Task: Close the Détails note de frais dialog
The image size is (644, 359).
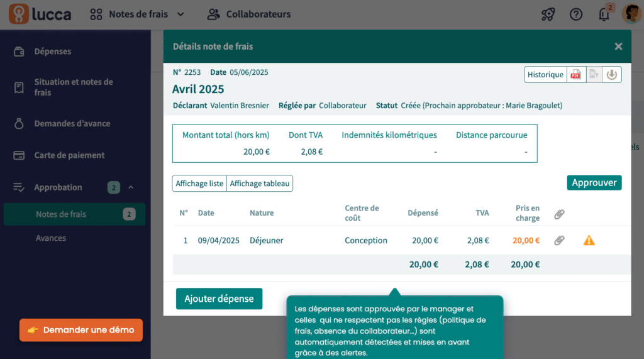Action: click(x=618, y=47)
